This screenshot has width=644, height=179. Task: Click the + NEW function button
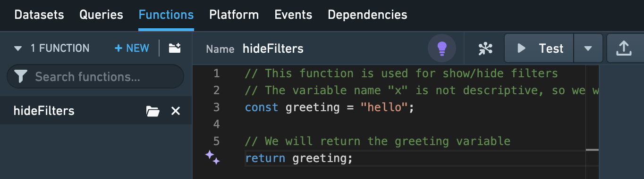[x=132, y=48]
